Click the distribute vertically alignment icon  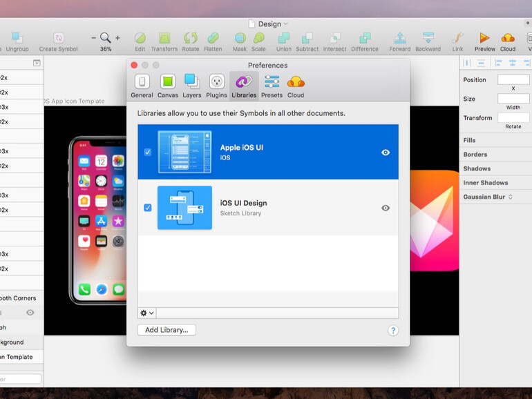point(481,63)
